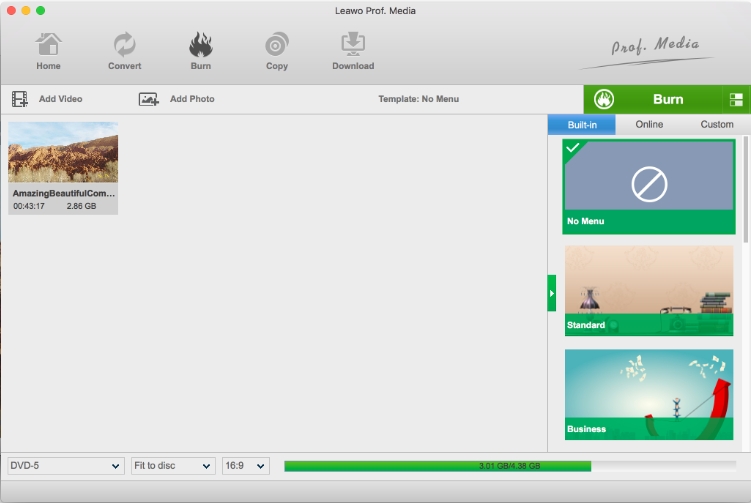Select the Burn flame toolbar icon

pos(201,44)
